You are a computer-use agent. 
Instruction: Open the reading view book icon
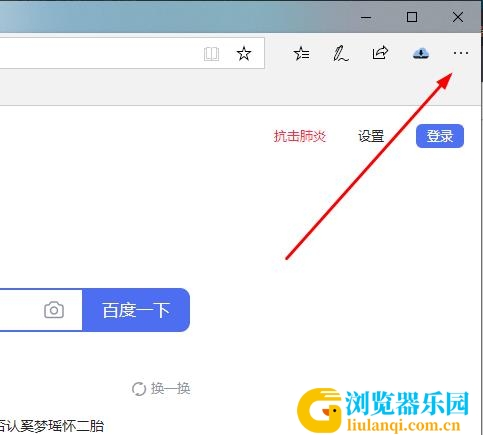coord(211,54)
